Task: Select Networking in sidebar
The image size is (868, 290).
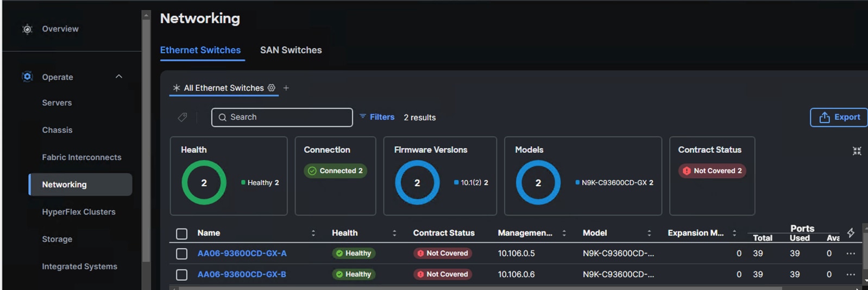Action: pos(80,184)
